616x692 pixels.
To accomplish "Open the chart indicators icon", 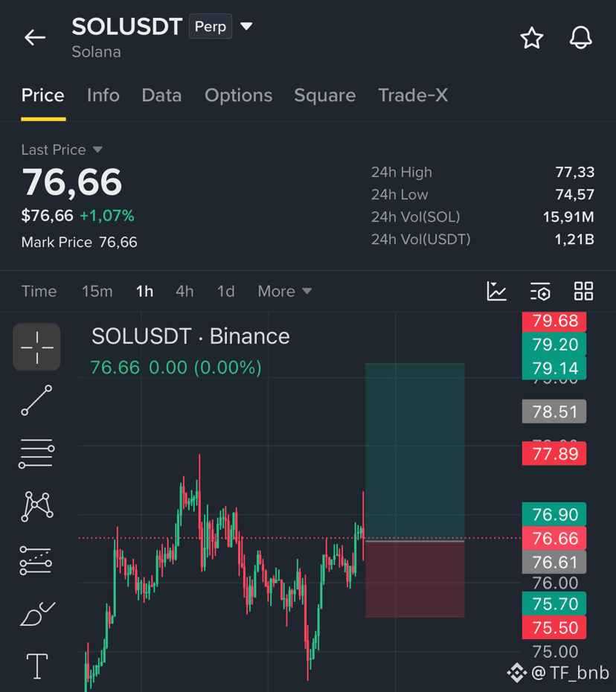I will pyautogui.click(x=496, y=291).
